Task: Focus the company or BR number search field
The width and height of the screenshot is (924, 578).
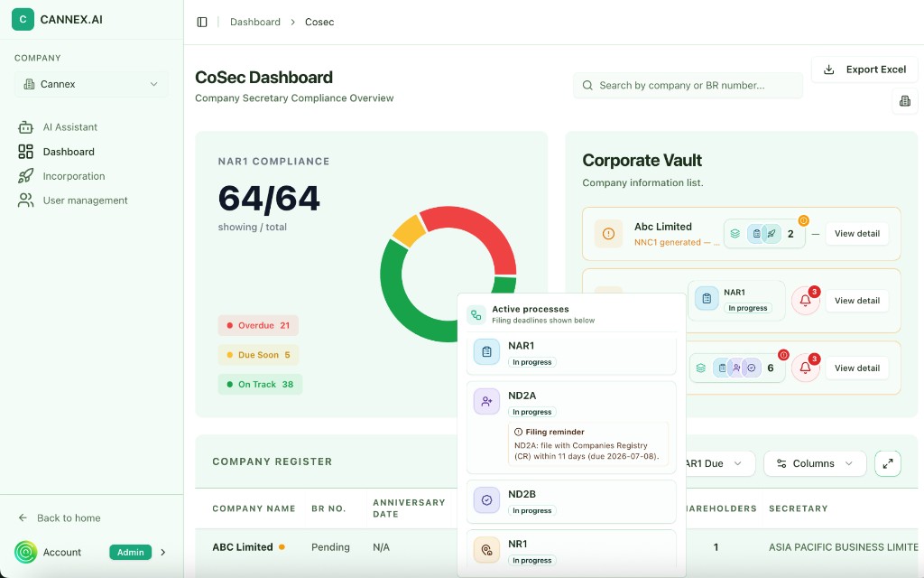Action: (688, 86)
